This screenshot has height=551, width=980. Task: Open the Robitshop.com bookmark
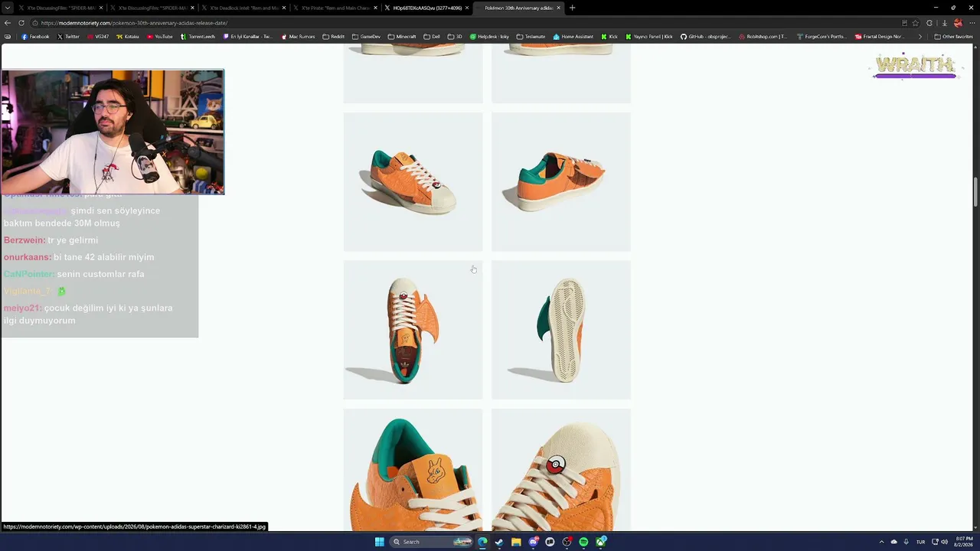[764, 37]
